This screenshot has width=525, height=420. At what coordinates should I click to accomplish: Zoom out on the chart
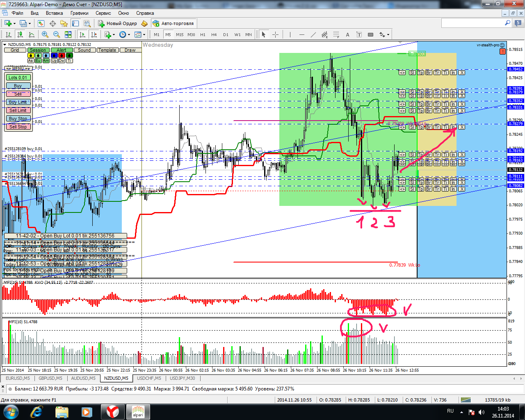57,34
